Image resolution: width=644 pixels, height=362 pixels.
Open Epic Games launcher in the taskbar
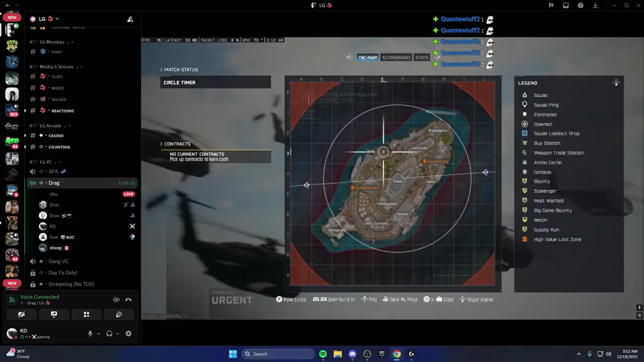(382, 354)
